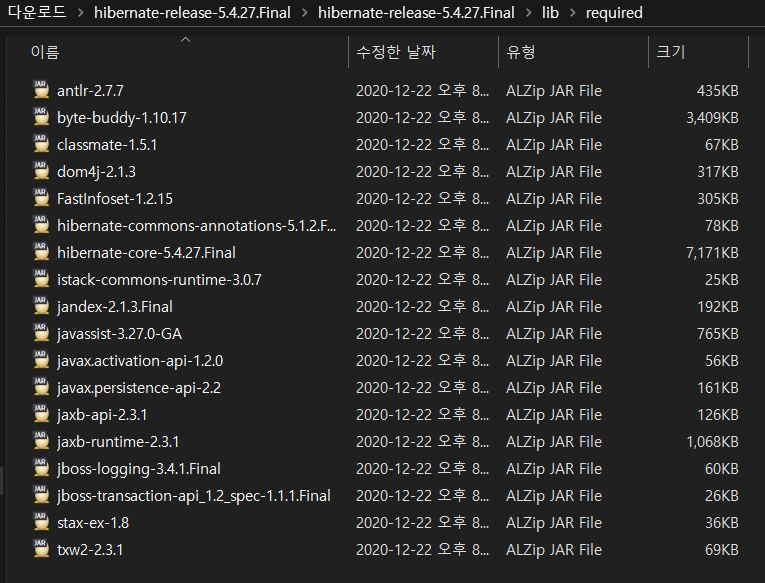Click the javax.activation-api-1.2.0 JAR icon
This screenshot has height=583, width=765.
pos(41,360)
